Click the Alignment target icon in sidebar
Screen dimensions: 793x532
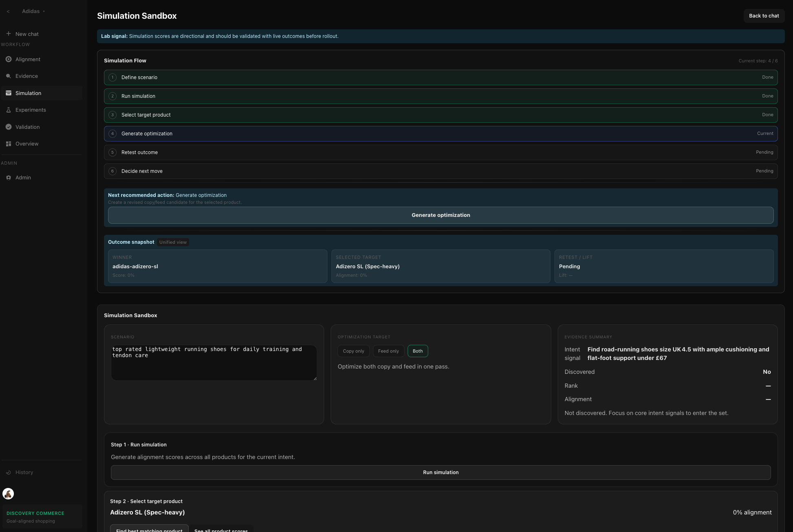(x=9, y=59)
